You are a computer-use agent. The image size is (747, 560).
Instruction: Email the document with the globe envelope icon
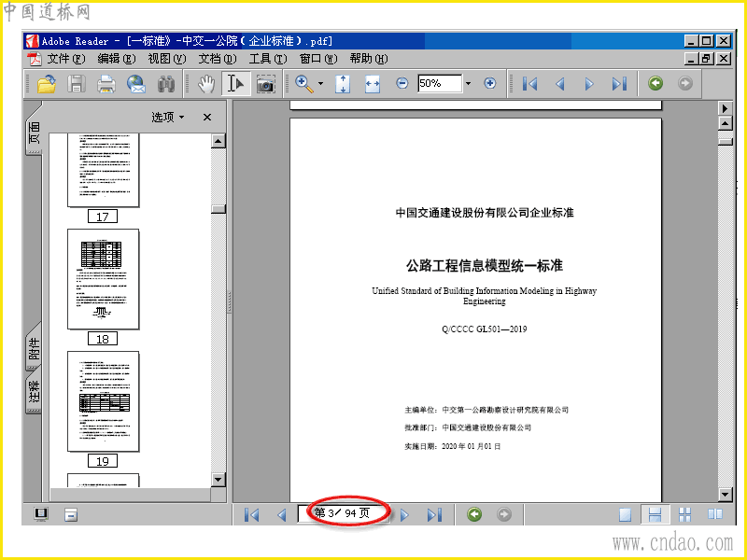click(x=136, y=84)
